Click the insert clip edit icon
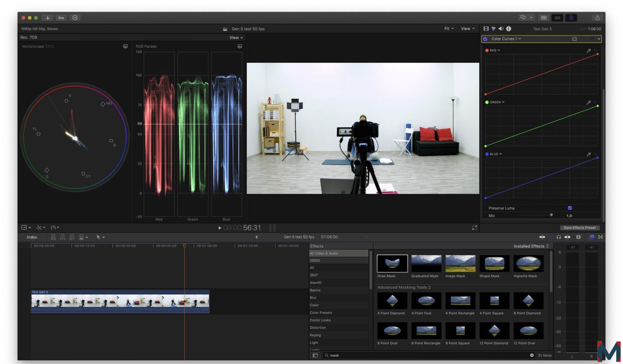This screenshot has height=364, width=623. 62,237
